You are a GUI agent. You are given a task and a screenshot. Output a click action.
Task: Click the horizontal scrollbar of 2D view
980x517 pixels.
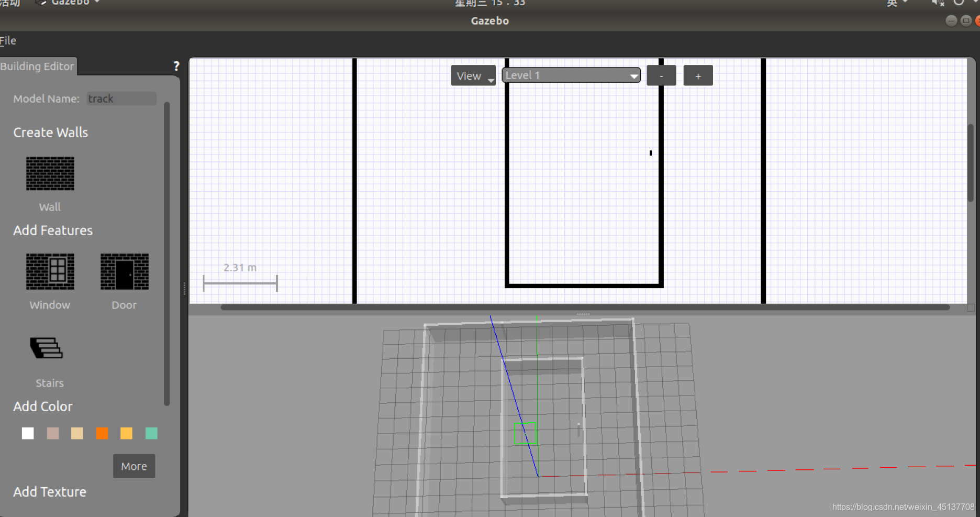tap(585, 307)
